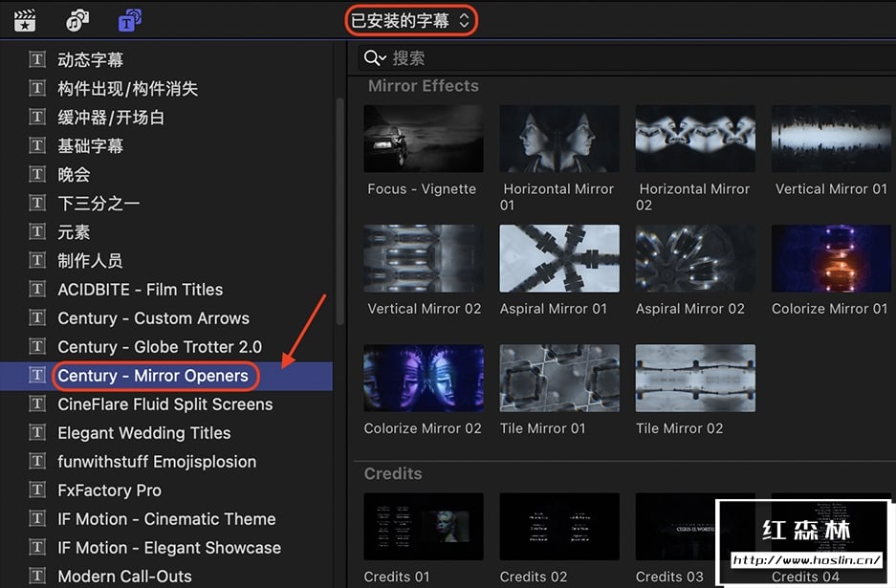Select the Tile Mirror 01 thumbnail
The width and height of the screenshot is (896, 588).
click(x=559, y=378)
